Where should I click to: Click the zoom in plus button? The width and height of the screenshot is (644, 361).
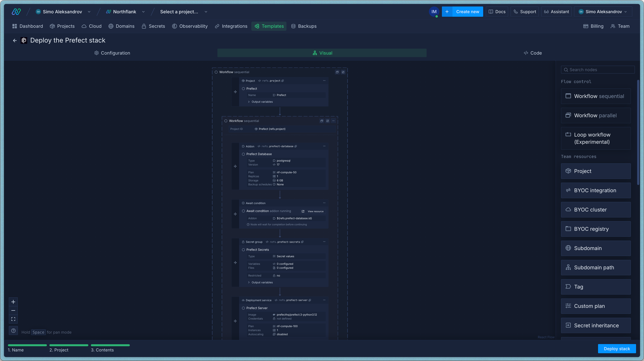click(13, 302)
